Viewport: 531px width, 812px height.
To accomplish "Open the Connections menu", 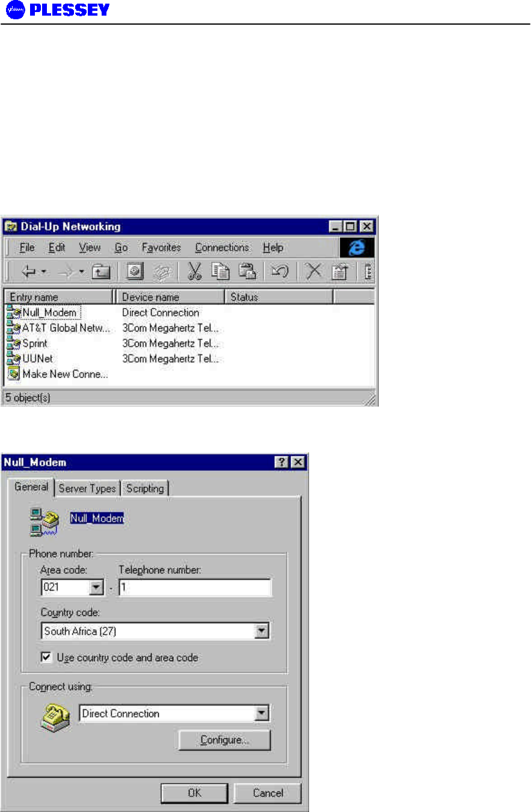I will coord(222,247).
